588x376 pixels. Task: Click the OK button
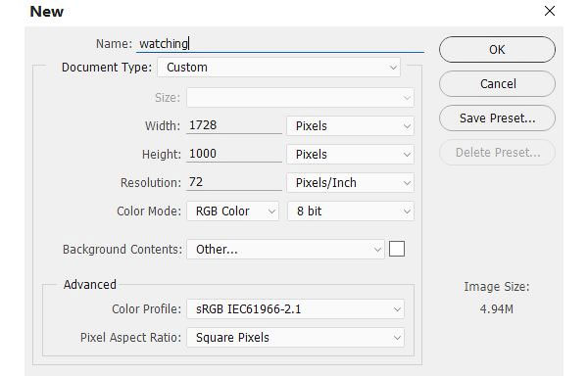(x=497, y=49)
